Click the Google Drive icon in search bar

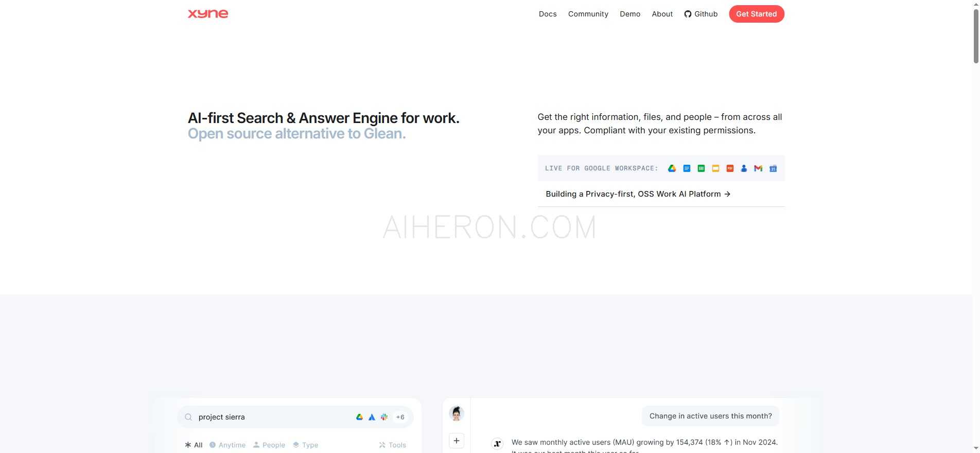coord(359,417)
